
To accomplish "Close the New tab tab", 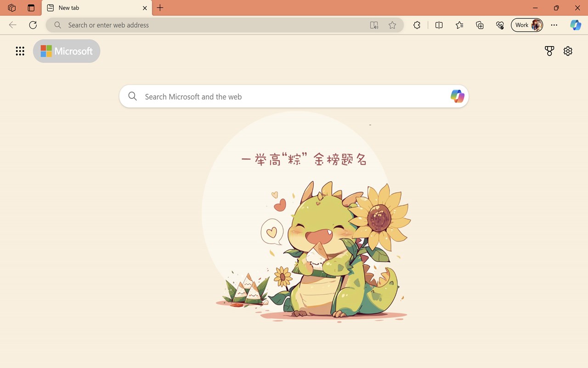I will [x=145, y=8].
